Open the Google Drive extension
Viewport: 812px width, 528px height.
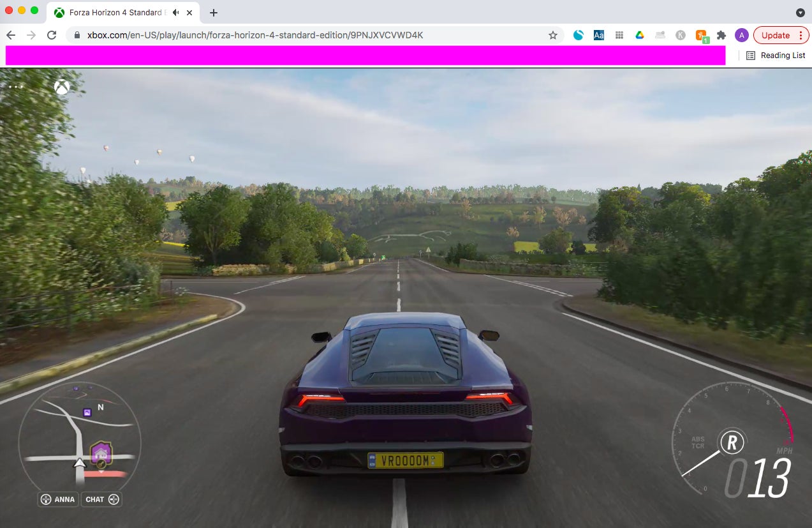(x=640, y=35)
